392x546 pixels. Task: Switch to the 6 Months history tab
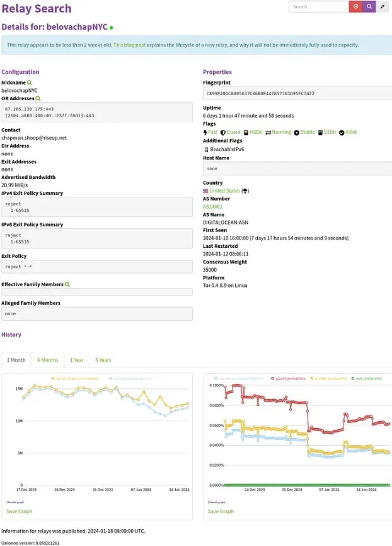tap(48, 360)
